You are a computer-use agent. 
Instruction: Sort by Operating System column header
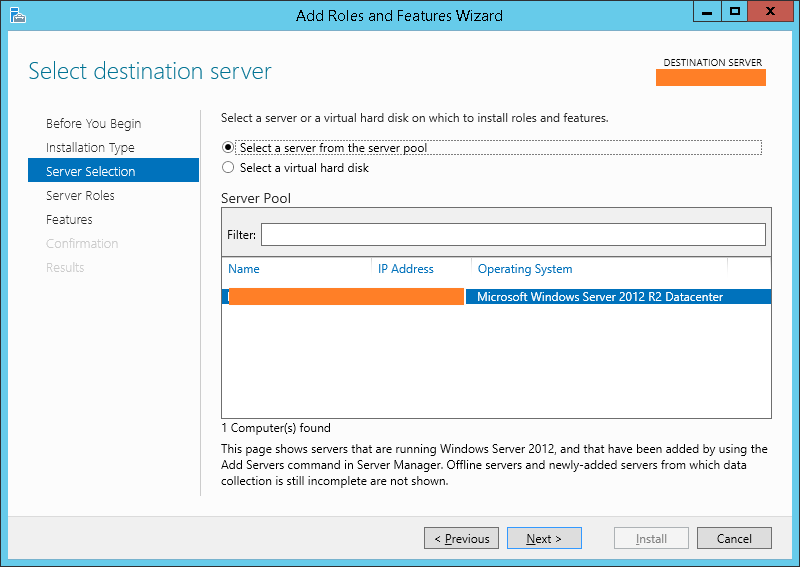coord(525,269)
